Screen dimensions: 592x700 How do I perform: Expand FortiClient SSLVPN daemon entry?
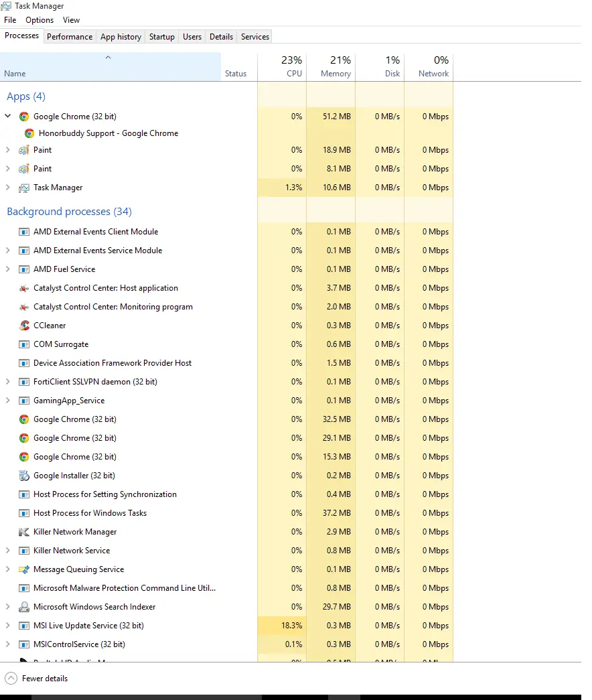[7, 382]
